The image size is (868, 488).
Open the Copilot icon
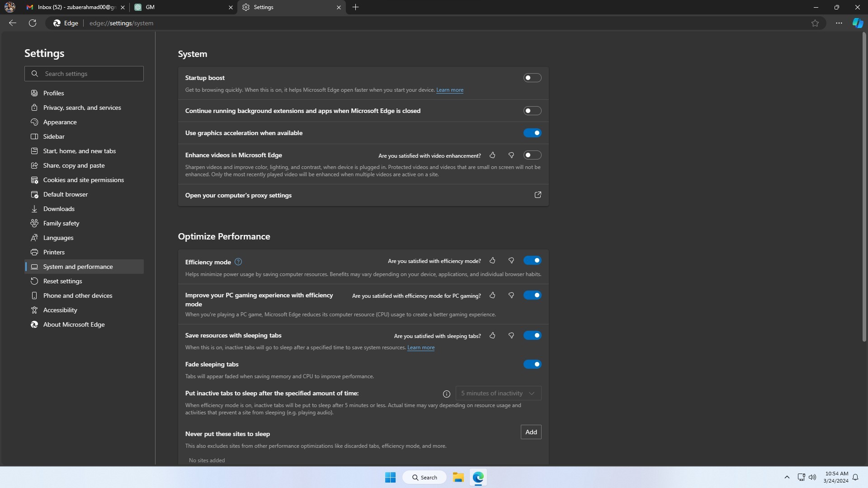coord(858,23)
